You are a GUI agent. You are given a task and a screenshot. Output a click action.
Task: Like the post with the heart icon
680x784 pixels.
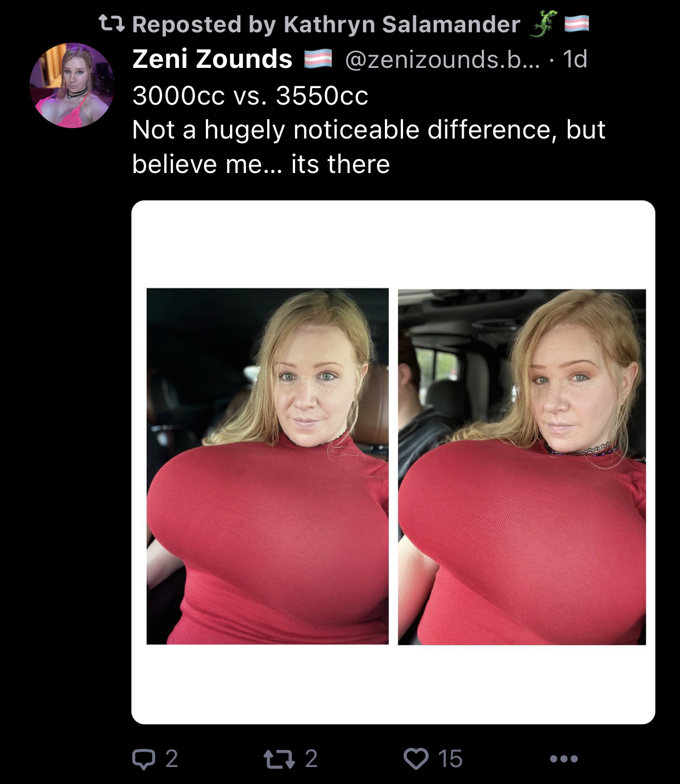[x=416, y=759]
